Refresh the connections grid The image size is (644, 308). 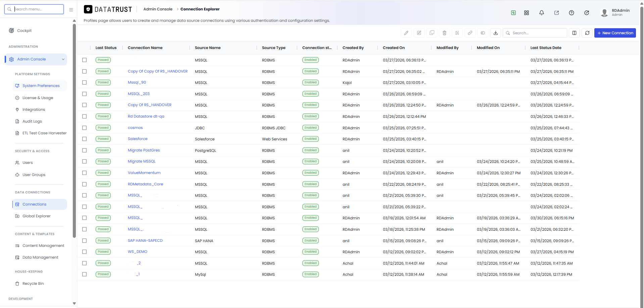click(587, 33)
